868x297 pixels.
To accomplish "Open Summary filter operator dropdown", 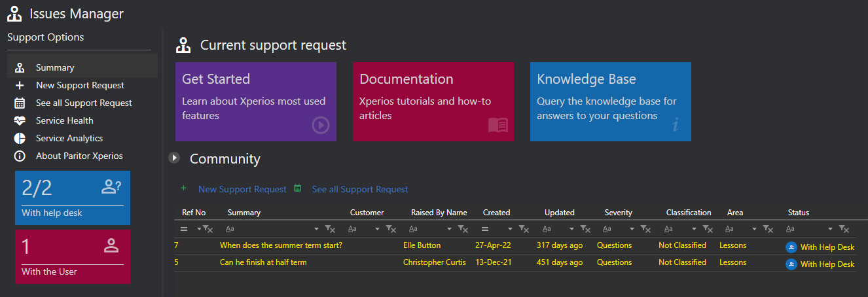I will point(317,229).
